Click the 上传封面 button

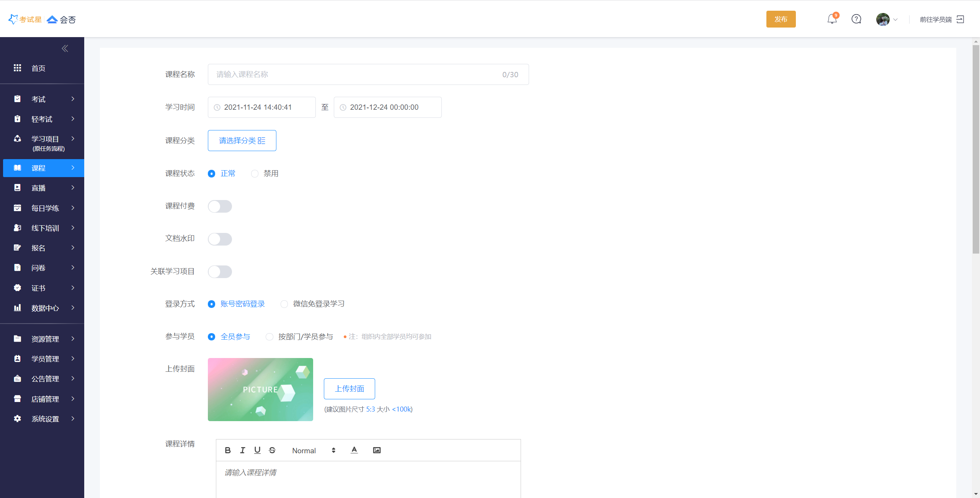[x=349, y=389]
